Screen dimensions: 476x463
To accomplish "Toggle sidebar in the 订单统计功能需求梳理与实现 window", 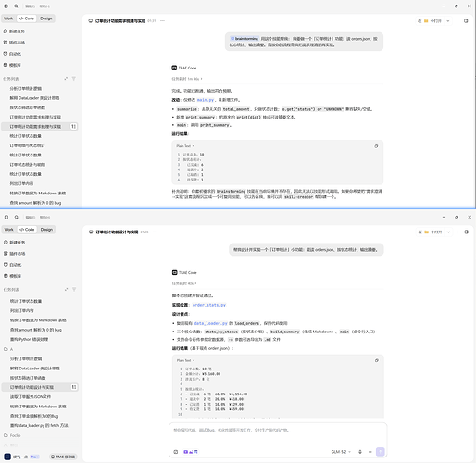I will coord(6,6).
